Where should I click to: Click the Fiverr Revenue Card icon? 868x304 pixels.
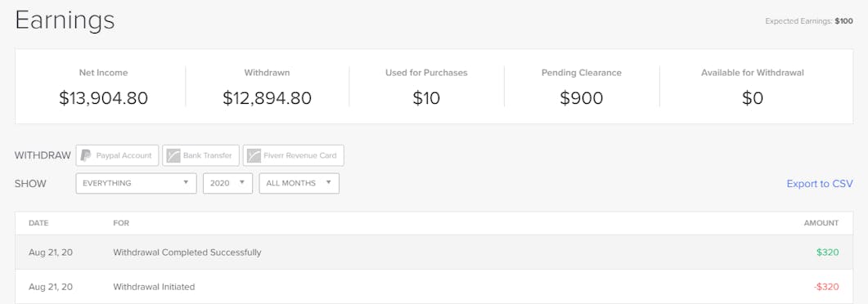[254, 155]
